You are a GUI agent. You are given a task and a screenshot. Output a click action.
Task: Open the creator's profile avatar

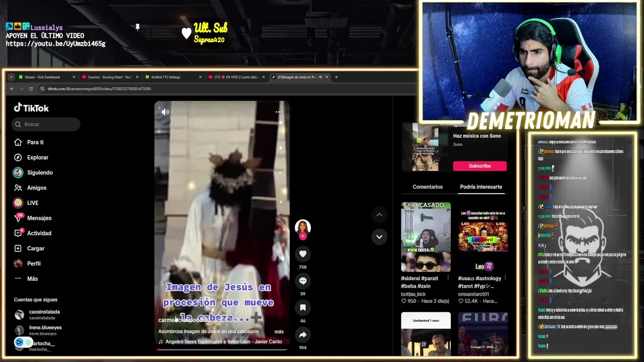(302, 227)
